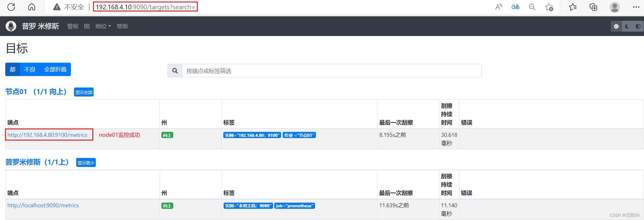Click the 全部折叠 (Collapse All) button
This screenshot has width=644, height=220.
pyautogui.click(x=55, y=69)
